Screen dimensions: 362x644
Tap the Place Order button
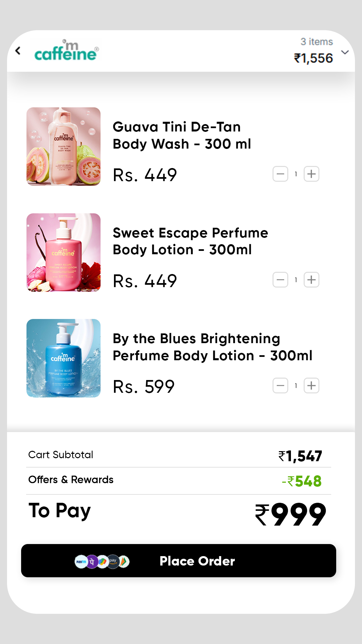pos(179,561)
